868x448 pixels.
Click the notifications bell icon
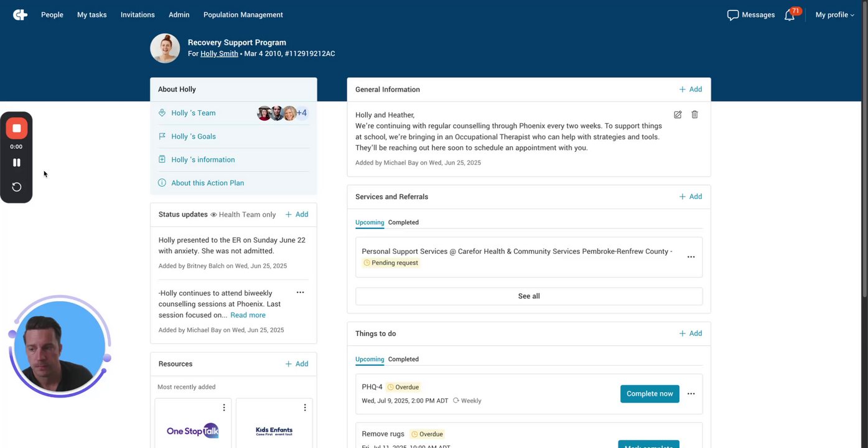790,16
